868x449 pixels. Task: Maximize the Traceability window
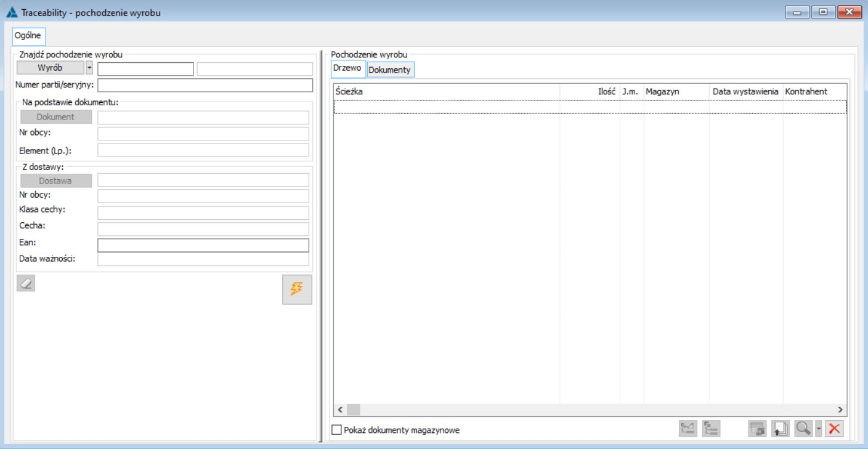tap(823, 12)
